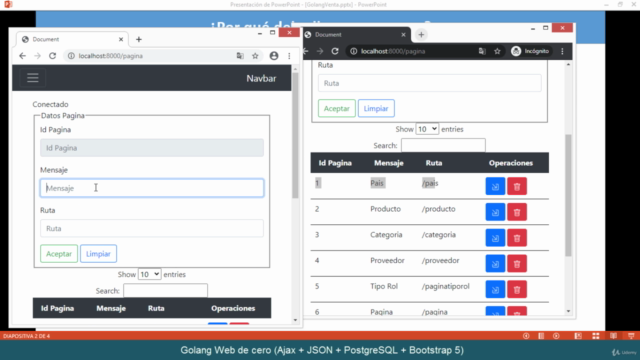Focus Search box in left window
The height and width of the screenshot is (360, 640).
pyautogui.click(x=165, y=291)
